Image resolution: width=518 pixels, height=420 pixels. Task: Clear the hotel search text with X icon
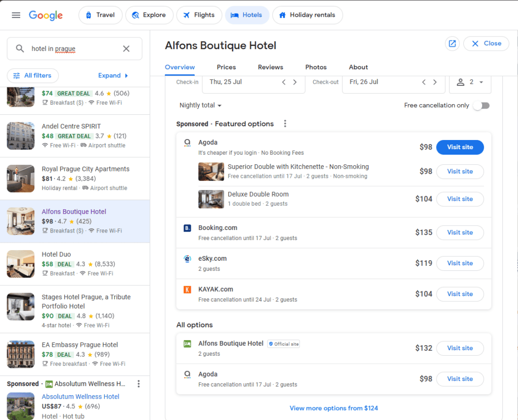coord(126,49)
